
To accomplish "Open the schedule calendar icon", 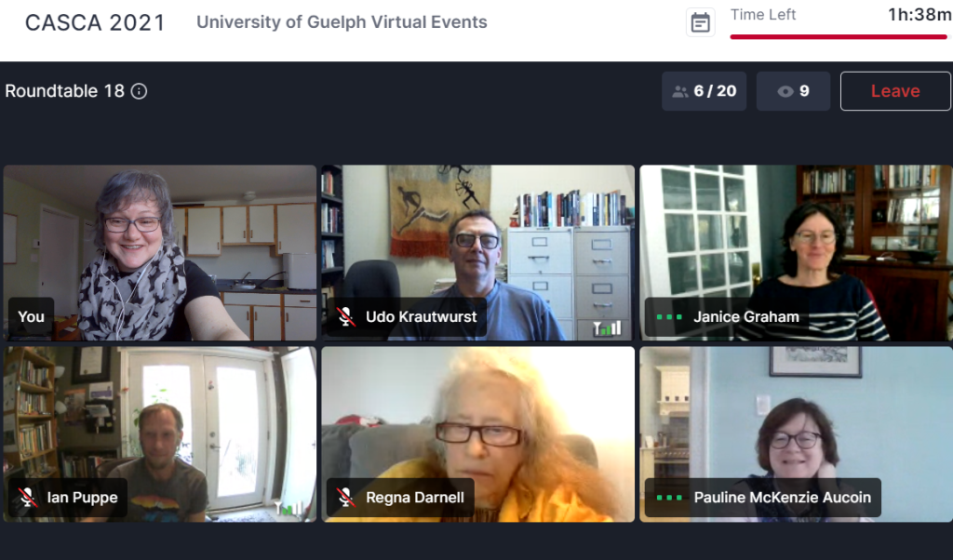I will coord(700,23).
